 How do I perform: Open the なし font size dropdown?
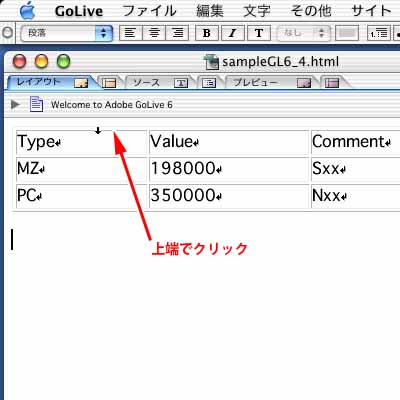[304, 33]
